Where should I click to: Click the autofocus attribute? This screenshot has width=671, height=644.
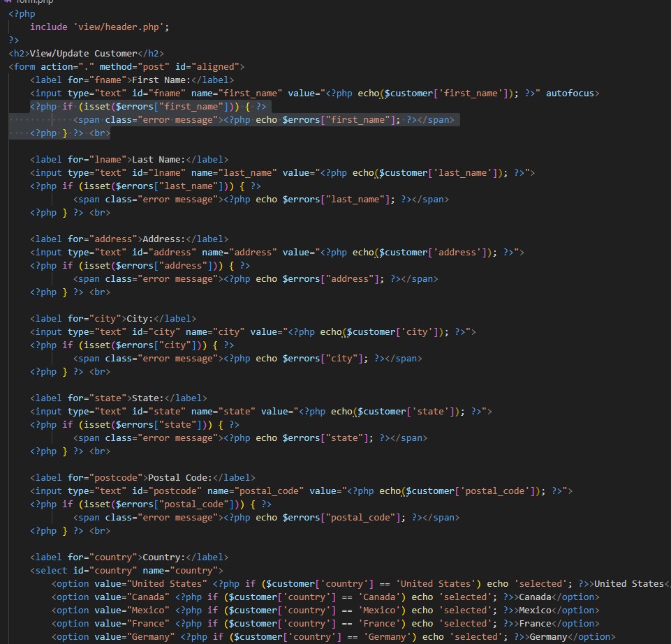570,93
